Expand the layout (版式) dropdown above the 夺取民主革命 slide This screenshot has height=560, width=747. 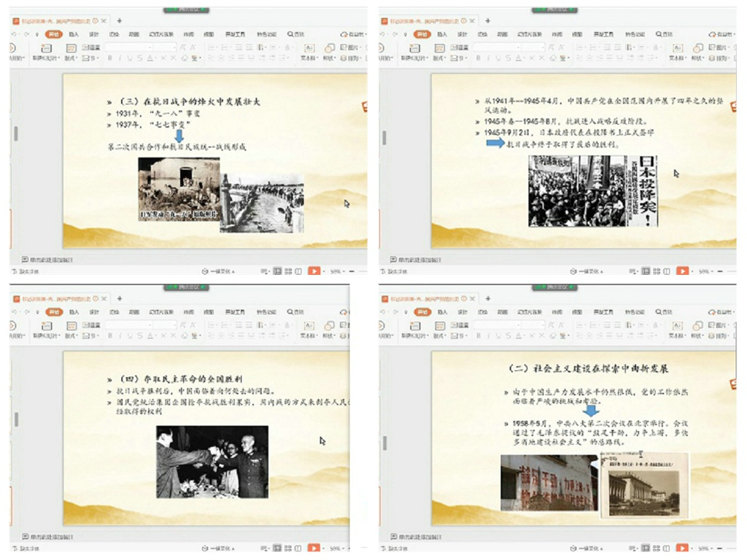(71, 336)
